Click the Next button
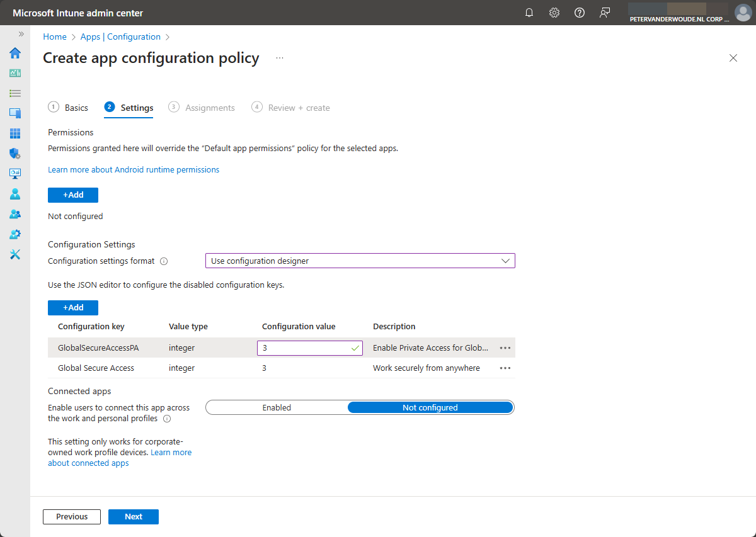This screenshot has width=756, height=537. pyautogui.click(x=133, y=517)
